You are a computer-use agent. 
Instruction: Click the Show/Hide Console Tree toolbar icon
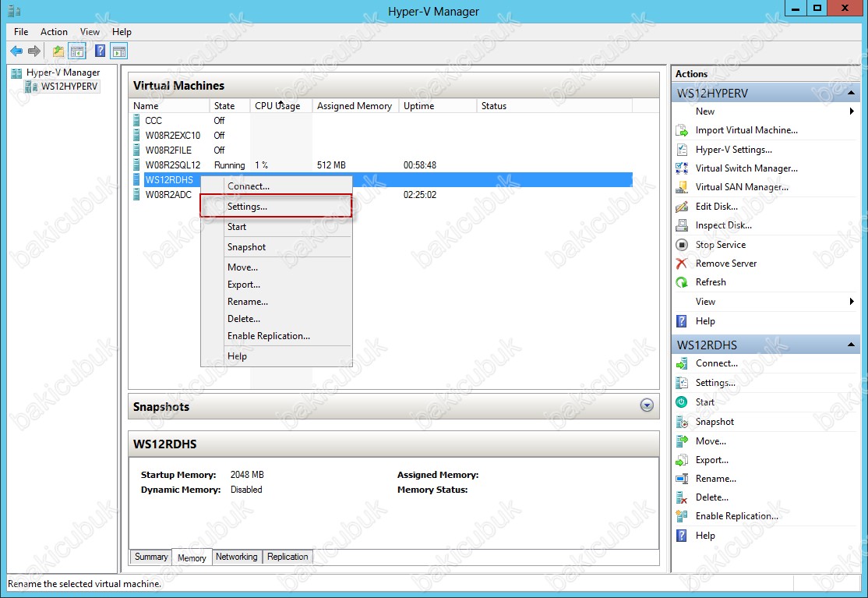click(77, 51)
